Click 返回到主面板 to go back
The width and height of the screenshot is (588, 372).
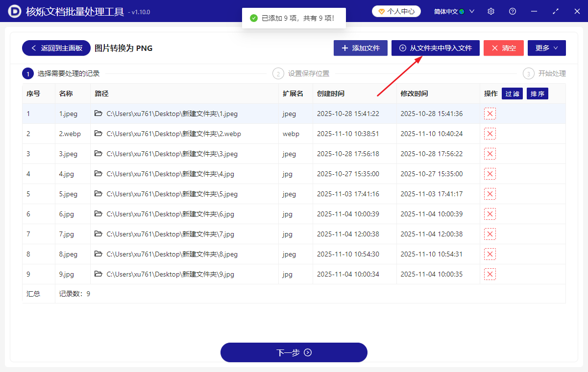(56, 48)
